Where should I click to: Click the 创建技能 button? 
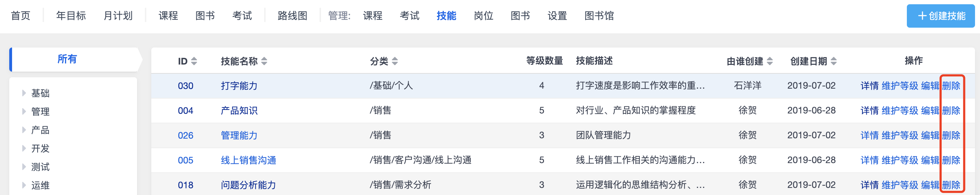pyautogui.click(x=941, y=16)
